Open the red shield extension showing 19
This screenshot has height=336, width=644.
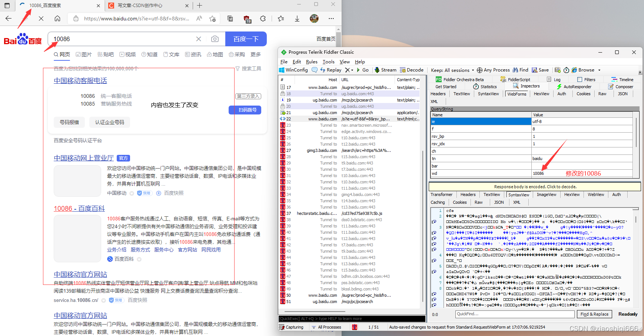247,19
